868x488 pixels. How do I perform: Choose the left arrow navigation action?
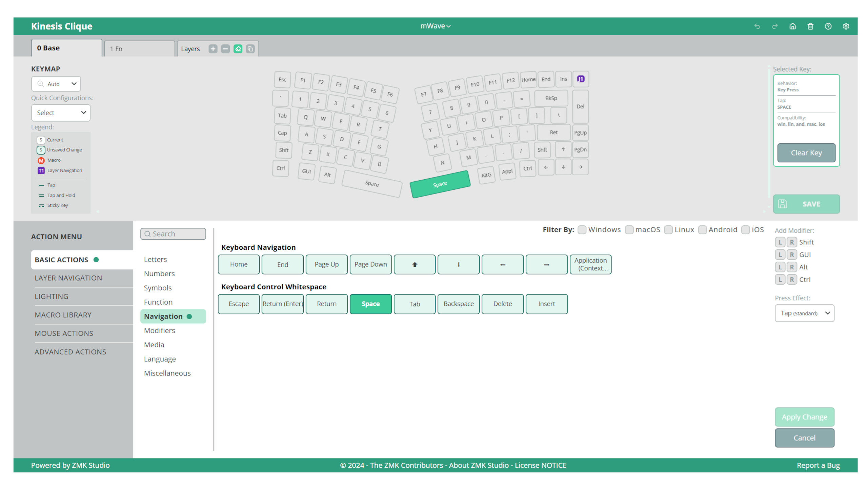[x=502, y=264]
